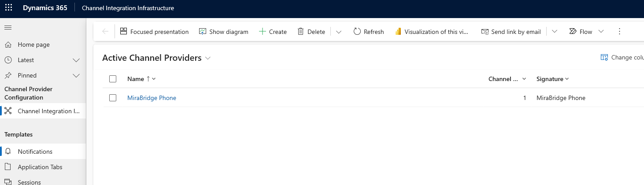The image size is (644, 185).
Task: Click the channel order value 1
Action: [x=525, y=98]
